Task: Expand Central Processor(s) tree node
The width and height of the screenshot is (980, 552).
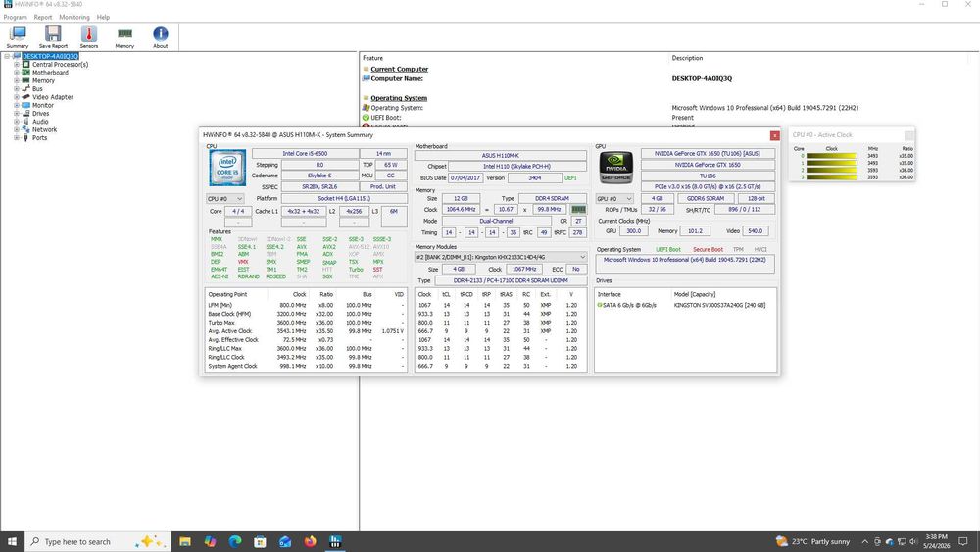Action: (x=17, y=65)
